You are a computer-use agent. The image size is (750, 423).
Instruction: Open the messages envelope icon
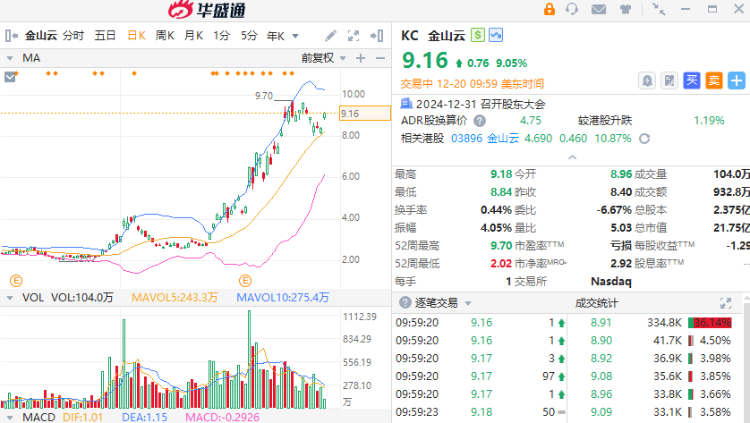pyautogui.click(x=598, y=9)
